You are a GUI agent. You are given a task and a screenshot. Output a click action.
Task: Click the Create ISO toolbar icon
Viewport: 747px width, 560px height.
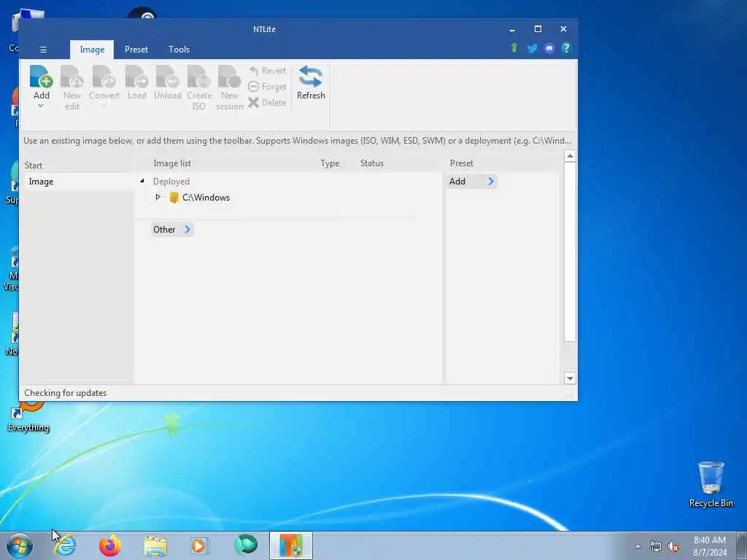coord(199,88)
